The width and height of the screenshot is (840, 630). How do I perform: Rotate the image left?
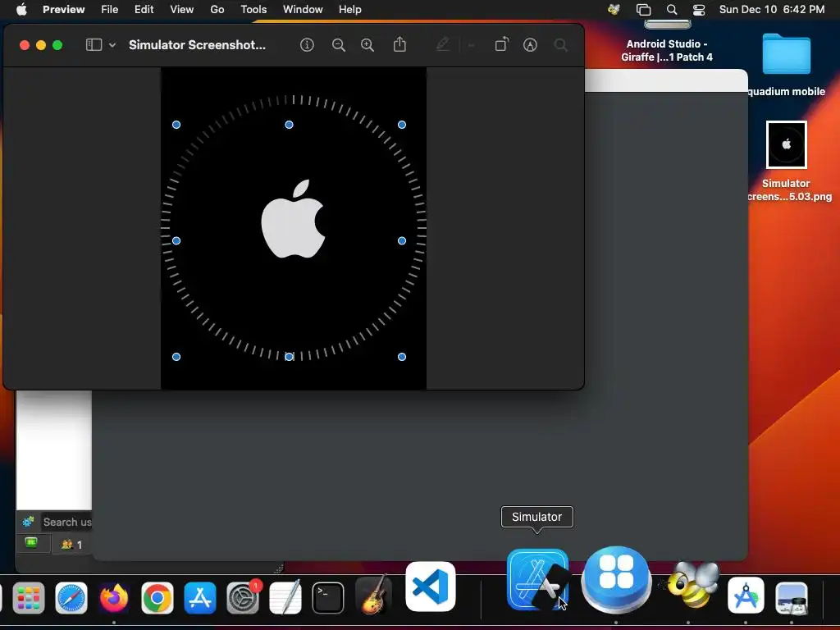(x=501, y=44)
